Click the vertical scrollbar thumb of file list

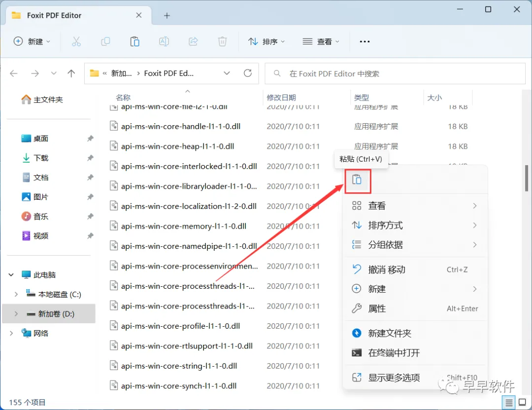(527, 178)
